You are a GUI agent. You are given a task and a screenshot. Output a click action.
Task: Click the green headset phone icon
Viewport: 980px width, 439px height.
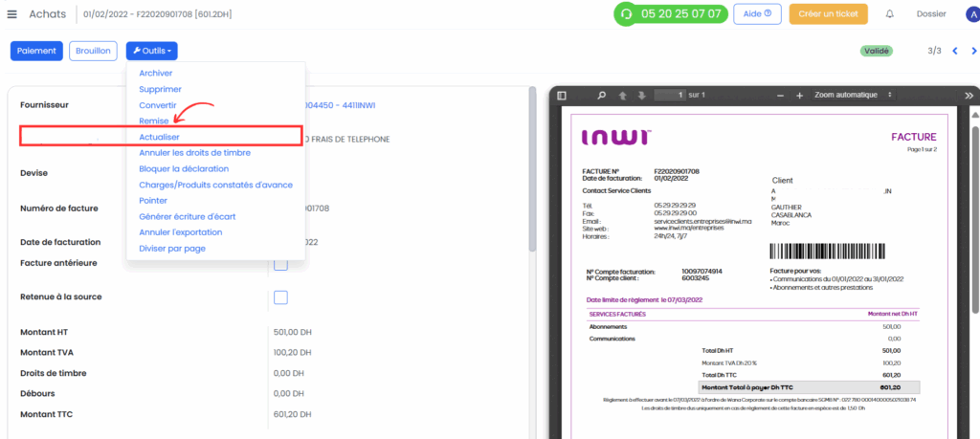(626, 13)
